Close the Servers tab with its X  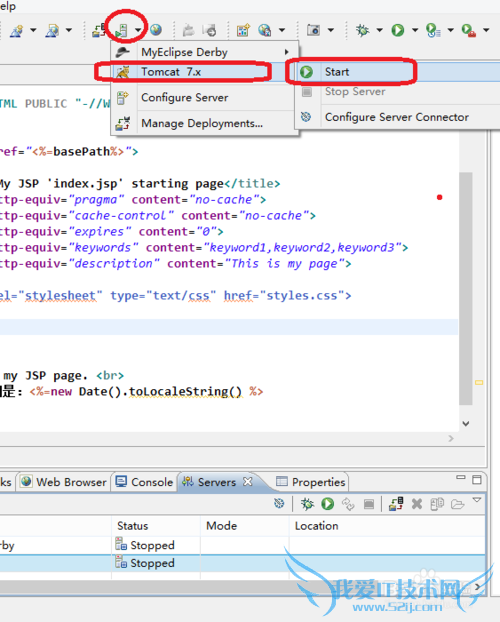coord(248,482)
